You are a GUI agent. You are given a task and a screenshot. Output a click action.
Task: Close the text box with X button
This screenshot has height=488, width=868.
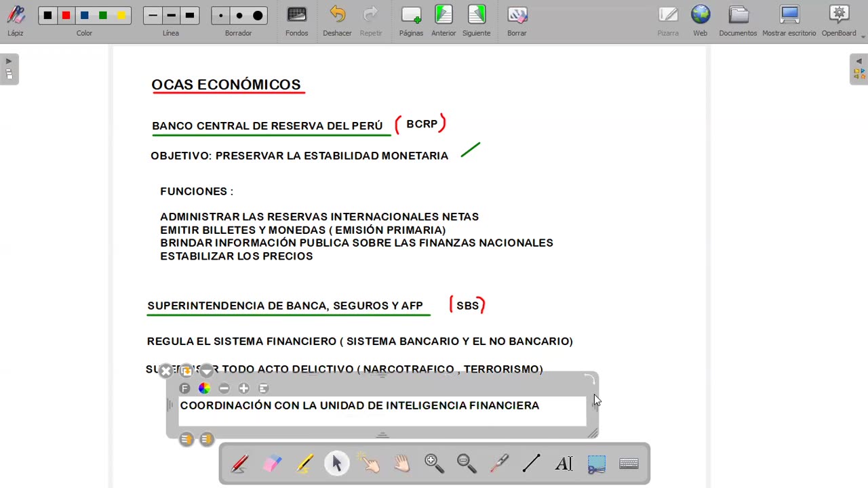click(x=165, y=371)
